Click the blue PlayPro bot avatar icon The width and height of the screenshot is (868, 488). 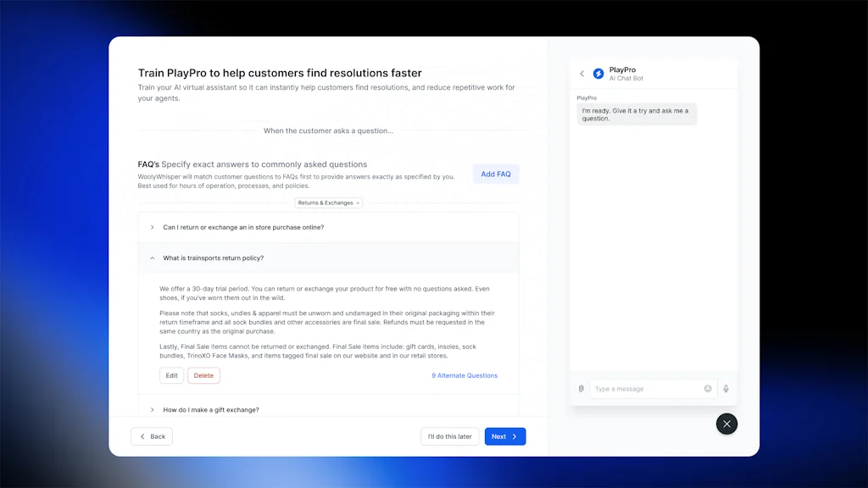point(599,74)
